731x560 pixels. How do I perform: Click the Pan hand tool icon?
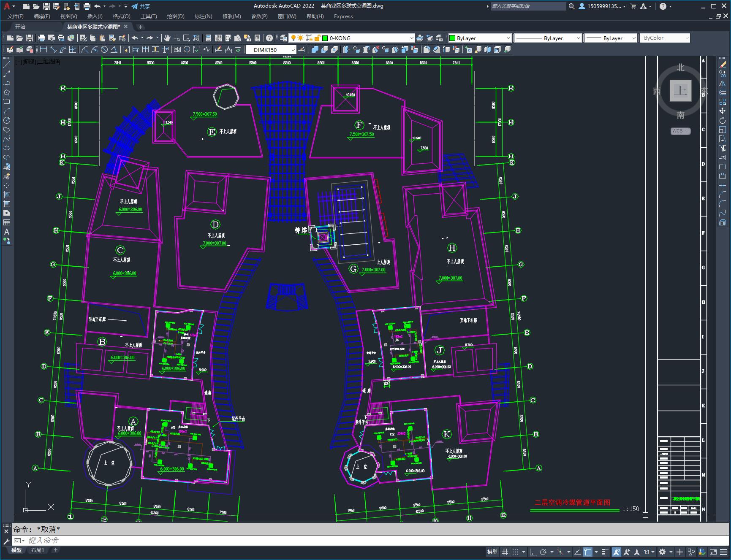[x=167, y=38]
